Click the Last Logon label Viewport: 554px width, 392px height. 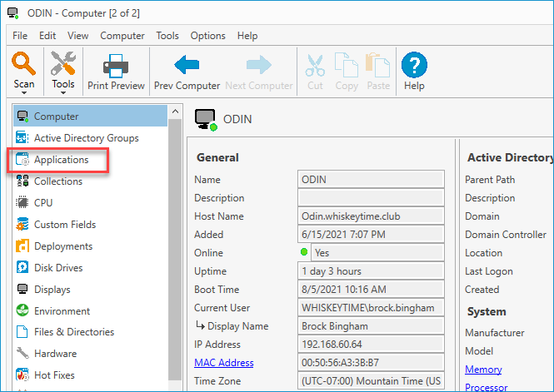[489, 271]
